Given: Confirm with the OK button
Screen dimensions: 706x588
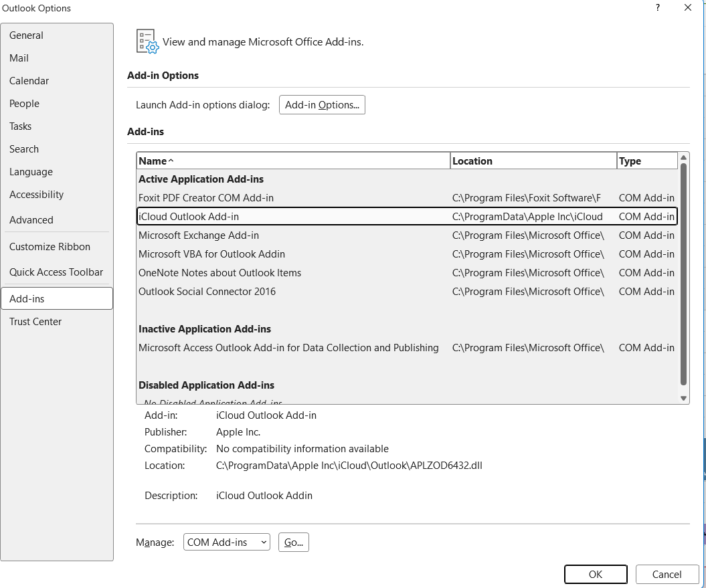Looking at the screenshot, I should (596, 575).
